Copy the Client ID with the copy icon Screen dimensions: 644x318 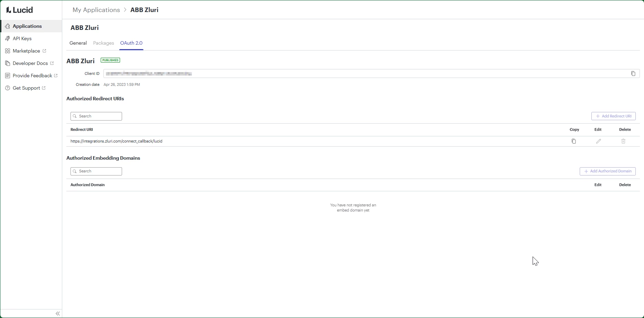coord(633,73)
